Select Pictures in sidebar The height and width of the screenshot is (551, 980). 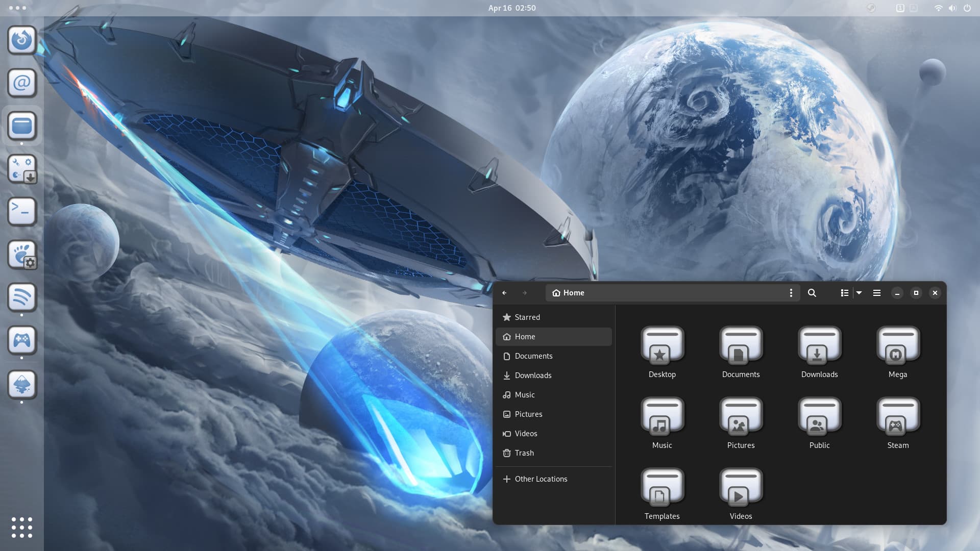(553, 414)
